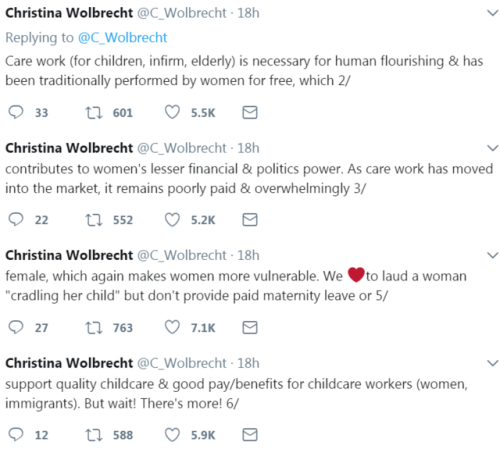500x449 pixels.
Task: Like the tweet with 7.1K likes
Action: [172, 327]
